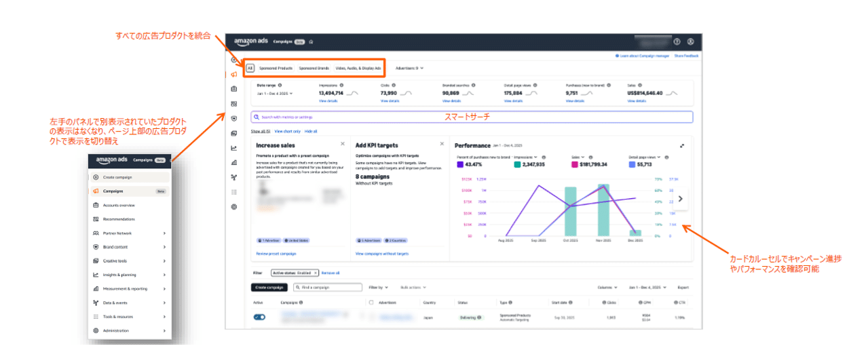This screenshot has height=363, width=868.
Task: Click the Brand content shield icon
Action: [96, 247]
